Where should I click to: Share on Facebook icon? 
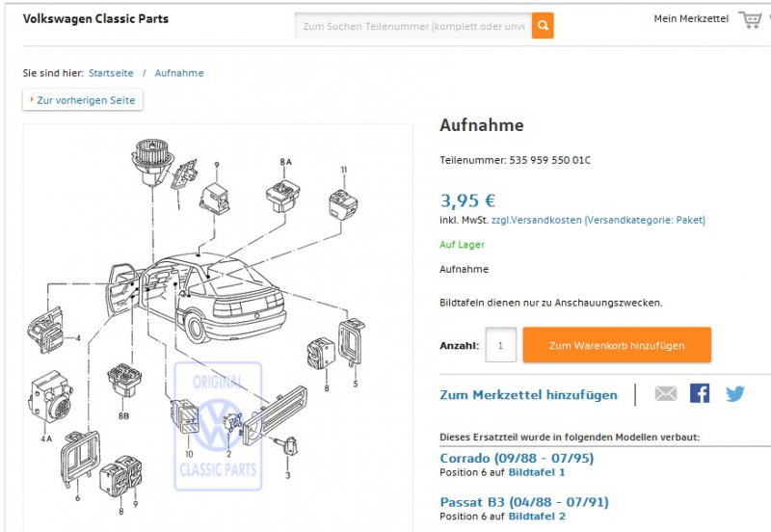pyautogui.click(x=700, y=393)
